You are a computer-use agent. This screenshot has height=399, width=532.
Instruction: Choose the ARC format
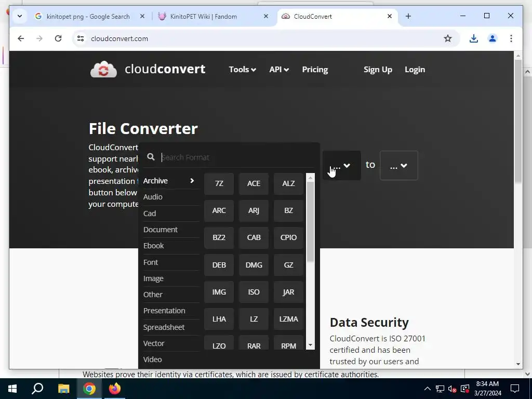pos(219,211)
